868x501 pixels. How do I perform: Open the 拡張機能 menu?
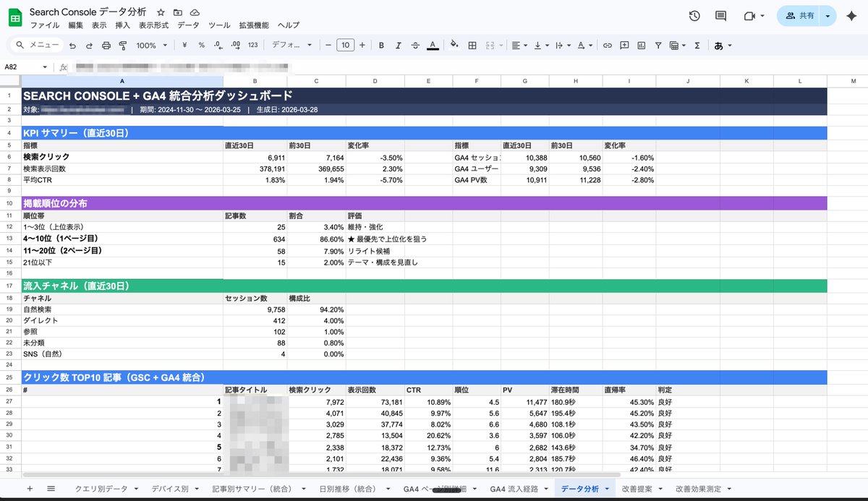pyautogui.click(x=254, y=25)
